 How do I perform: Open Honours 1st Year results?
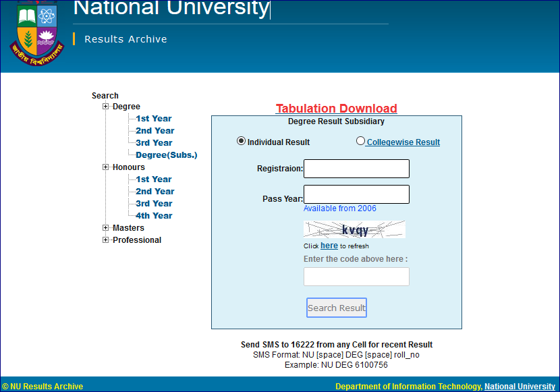coord(154,179)
